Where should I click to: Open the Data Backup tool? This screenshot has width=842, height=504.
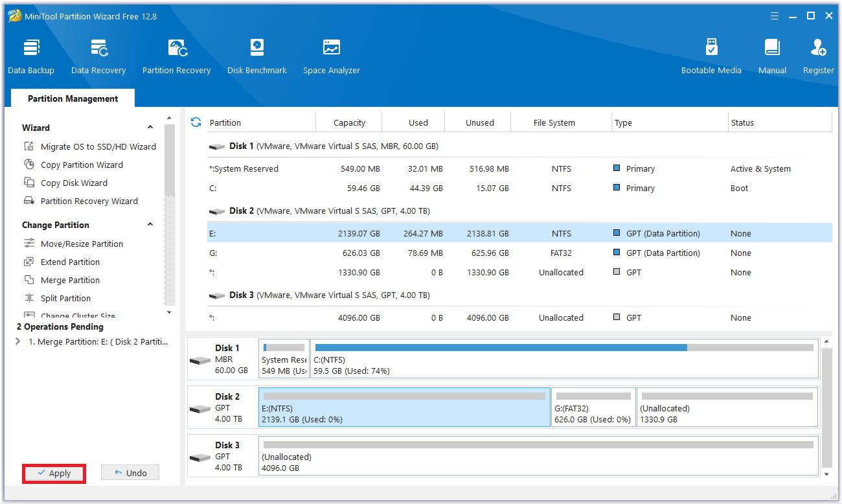pyautogui.click(x=31, y=56)
